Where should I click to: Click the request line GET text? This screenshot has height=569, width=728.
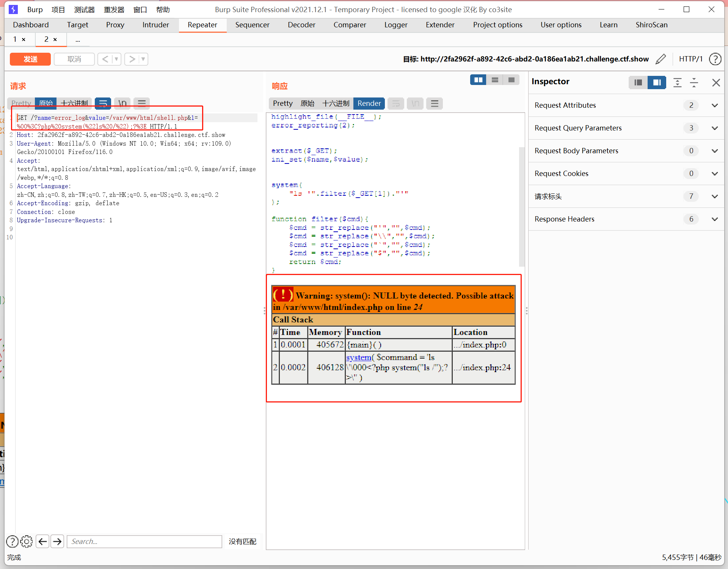(x=22, y=118)
